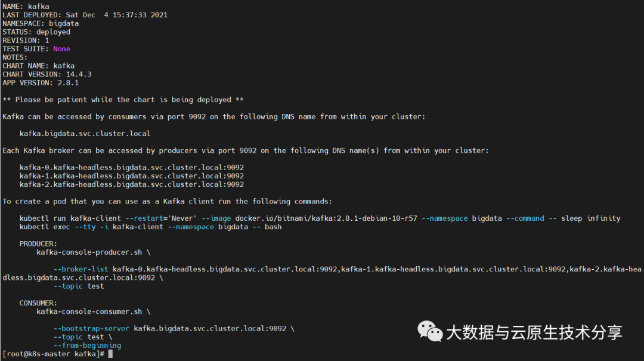Click the 'kafka-console-consumer.sh' command text
Screen dimensions: 644x361
89,311
